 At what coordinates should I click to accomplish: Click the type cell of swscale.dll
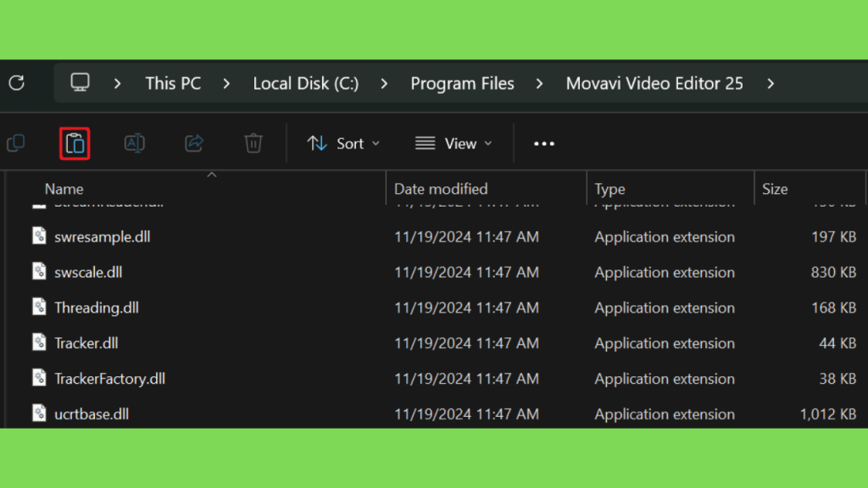[x=665, y=272]
